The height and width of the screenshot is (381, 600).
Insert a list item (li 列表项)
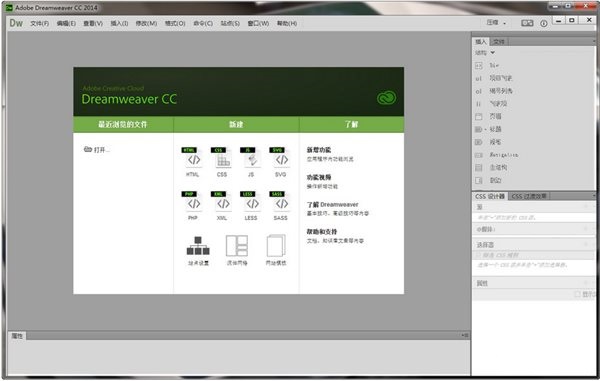point(491,104)
